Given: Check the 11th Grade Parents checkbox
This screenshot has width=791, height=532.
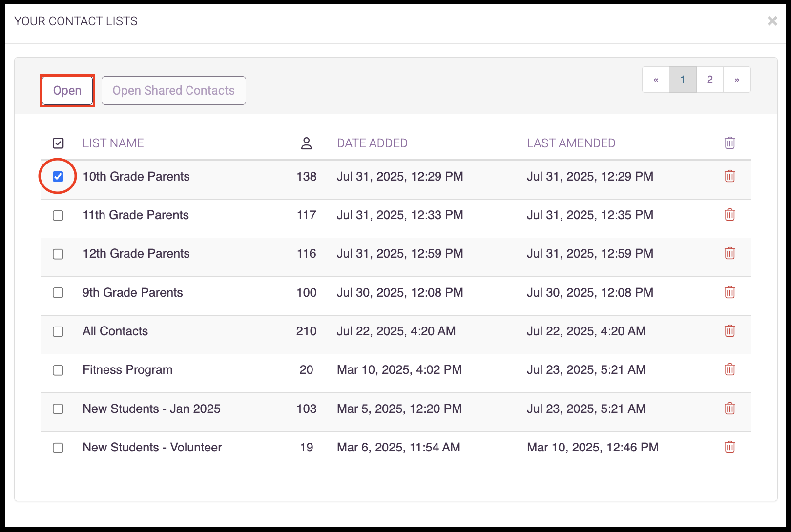Looking at the screenshot, I should [58, 215].
